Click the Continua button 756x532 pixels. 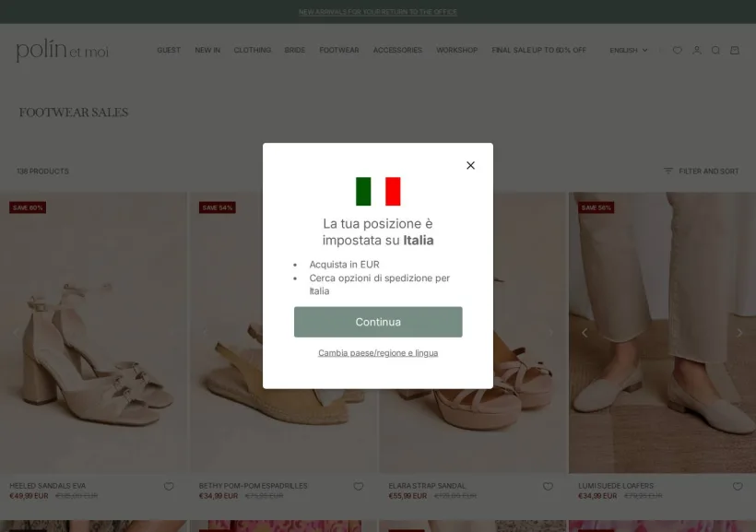tap(378, 322)
